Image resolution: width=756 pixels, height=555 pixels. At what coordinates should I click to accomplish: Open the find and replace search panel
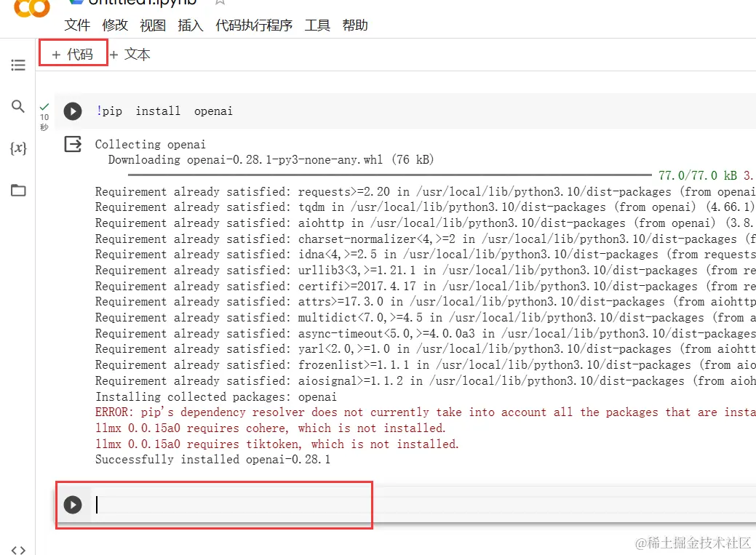[18, 107]
